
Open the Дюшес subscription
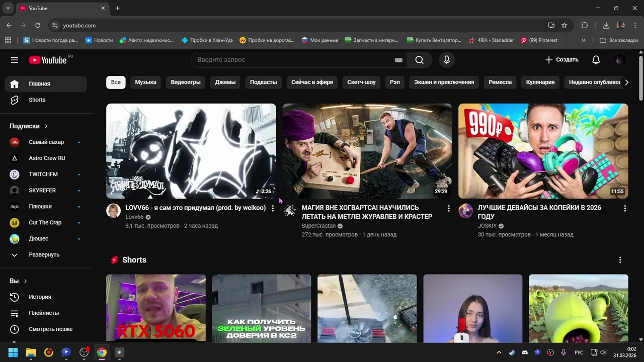pos(46,239)
